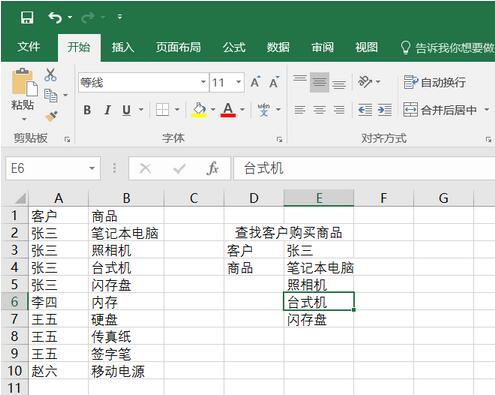The image size is (495, 395).
Task: Apply yellow fill color bucket
Action: 199,110
